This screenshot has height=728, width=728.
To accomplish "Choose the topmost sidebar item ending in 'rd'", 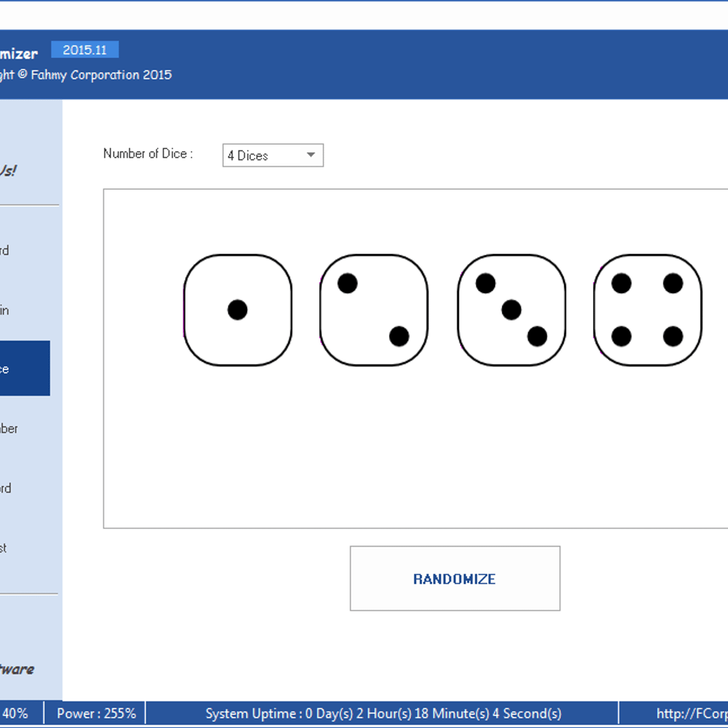I will point(5,251).
